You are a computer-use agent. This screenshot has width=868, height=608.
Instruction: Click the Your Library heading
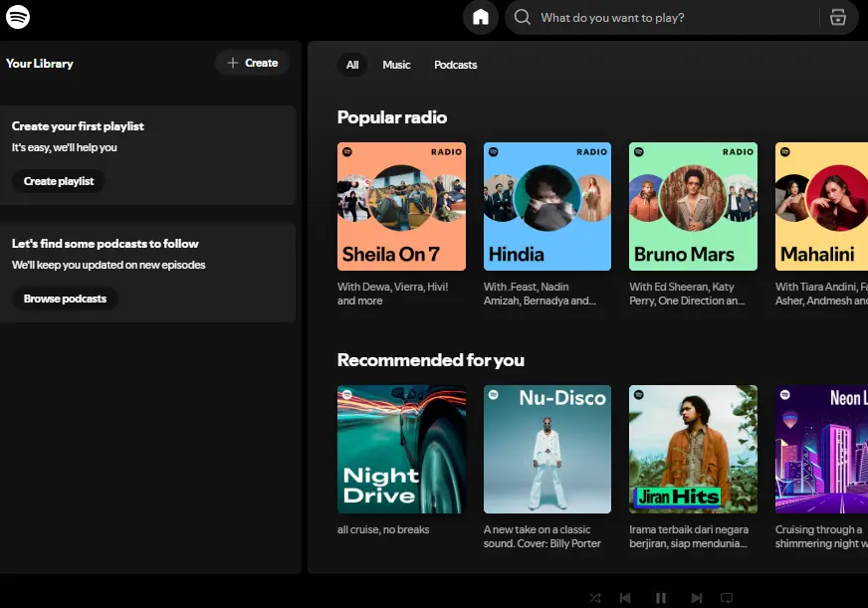(39, 64)
